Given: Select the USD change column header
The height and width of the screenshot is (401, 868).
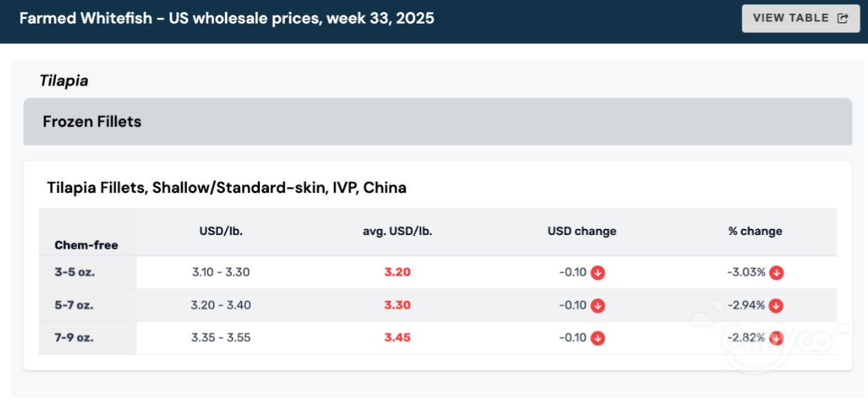Looking at the screenshot, I should [582, 232].
